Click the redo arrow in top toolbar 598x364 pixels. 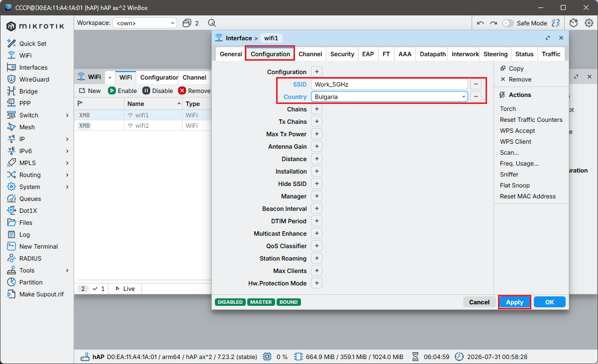tap(493, 23)
